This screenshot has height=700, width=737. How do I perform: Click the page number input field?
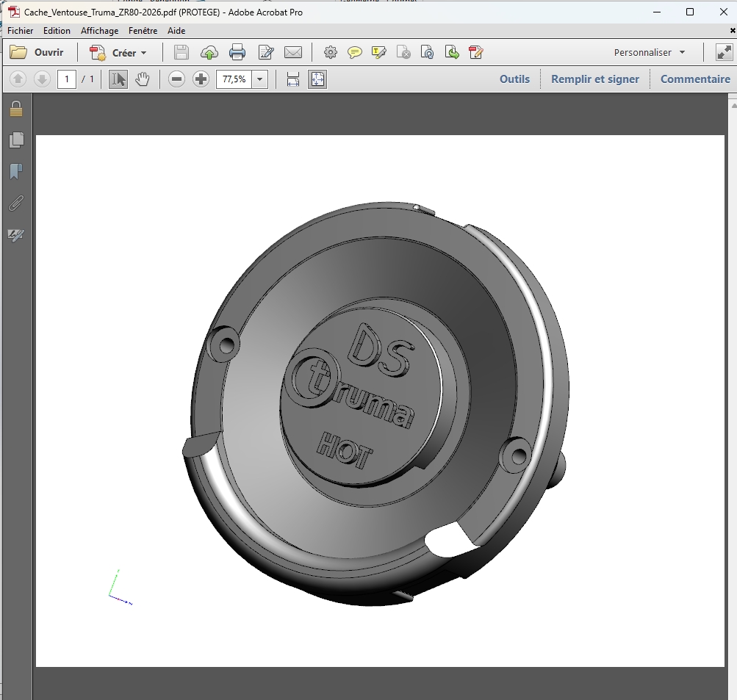click(x=67, y=79)
